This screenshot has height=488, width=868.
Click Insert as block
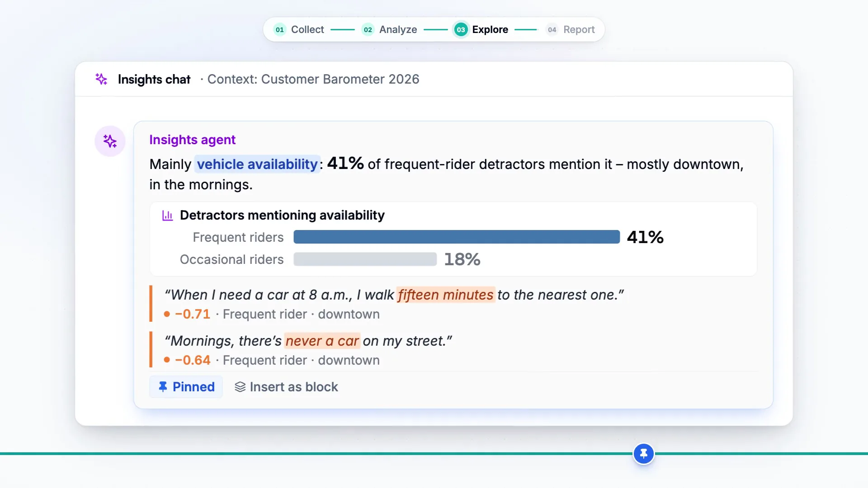pyautogui.click(x=286, y=387)
